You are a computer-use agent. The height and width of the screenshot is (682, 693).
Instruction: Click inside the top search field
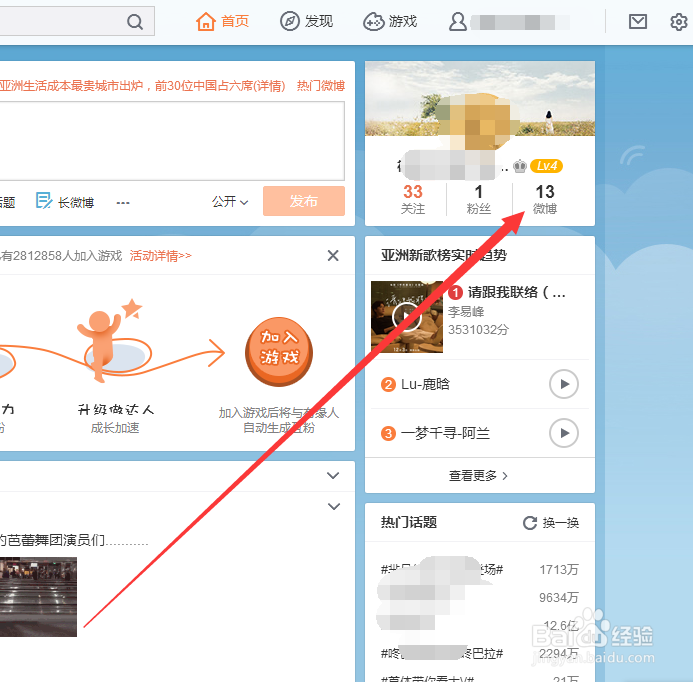pyautogui.click(x=62, y=21)
